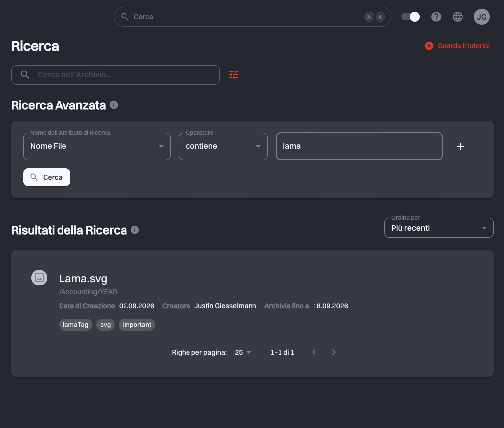The width and height of the screenshot is (504, 428).
Task: Click the Archivia fino a label
Action: click(286, 306)
